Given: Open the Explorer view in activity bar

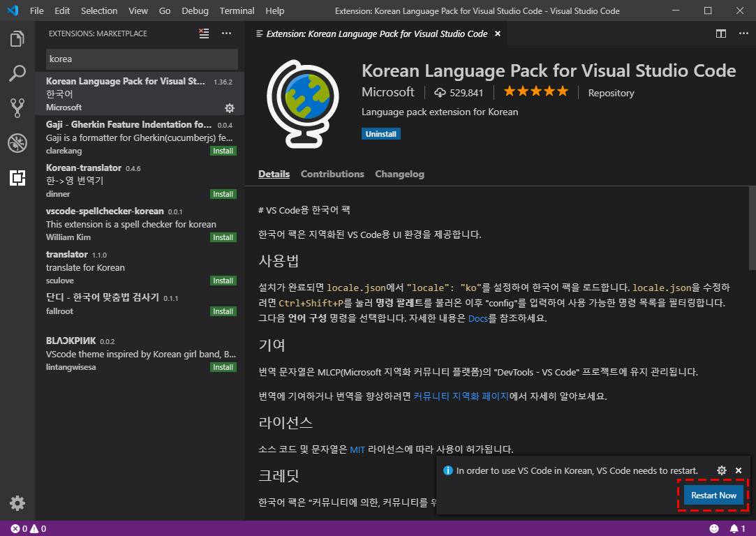Looking at the screenshot, I should pyautogui.click(x=17, y=39).
